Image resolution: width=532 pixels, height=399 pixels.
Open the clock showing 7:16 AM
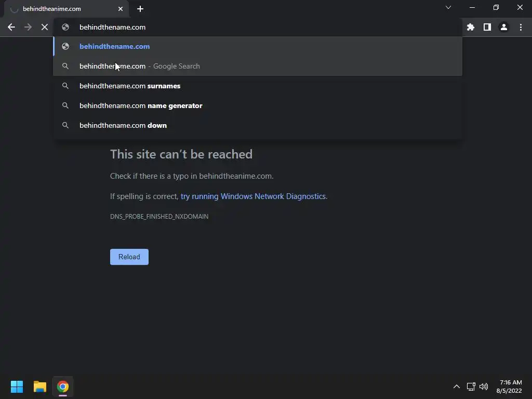click(x=509, y=387)
